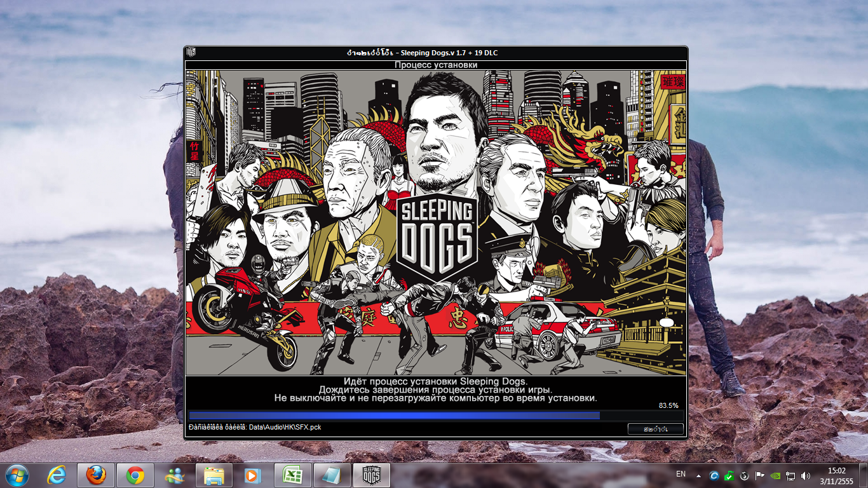868x488 pixels.
Task: Click the EN input language indicator
Action: (x=681, y=474)
